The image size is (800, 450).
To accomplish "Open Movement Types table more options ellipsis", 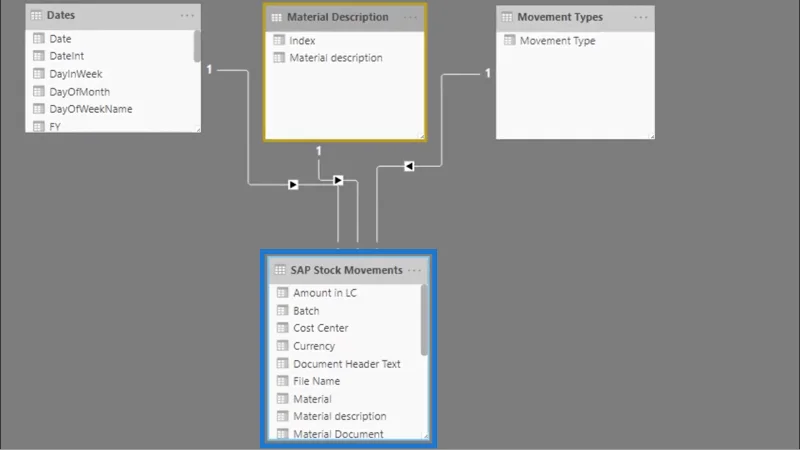I will coord(641,18).
